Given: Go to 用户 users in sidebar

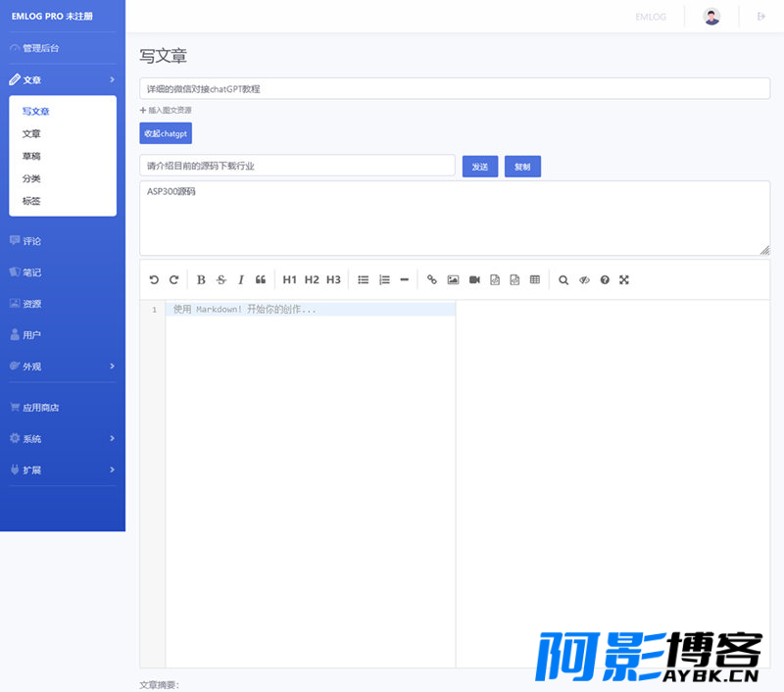Looking at the screenshot, I should [25, 334].
